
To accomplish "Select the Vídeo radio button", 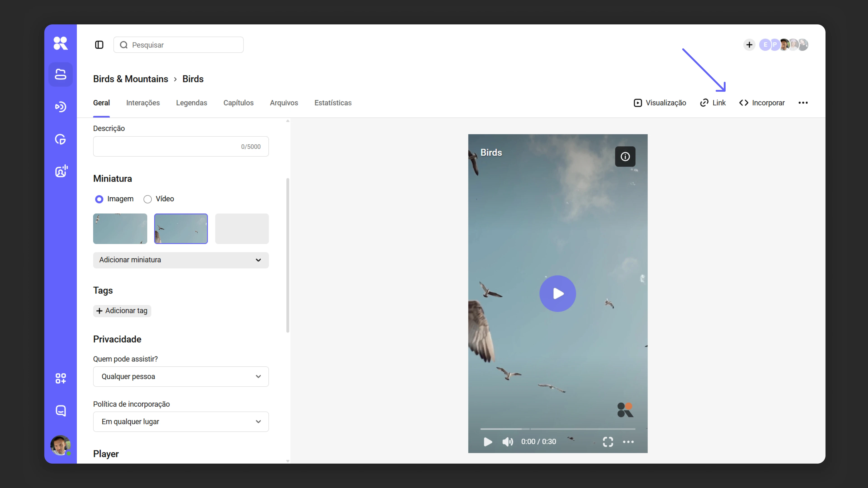I will pyautogui.click(x=147, y=199).
